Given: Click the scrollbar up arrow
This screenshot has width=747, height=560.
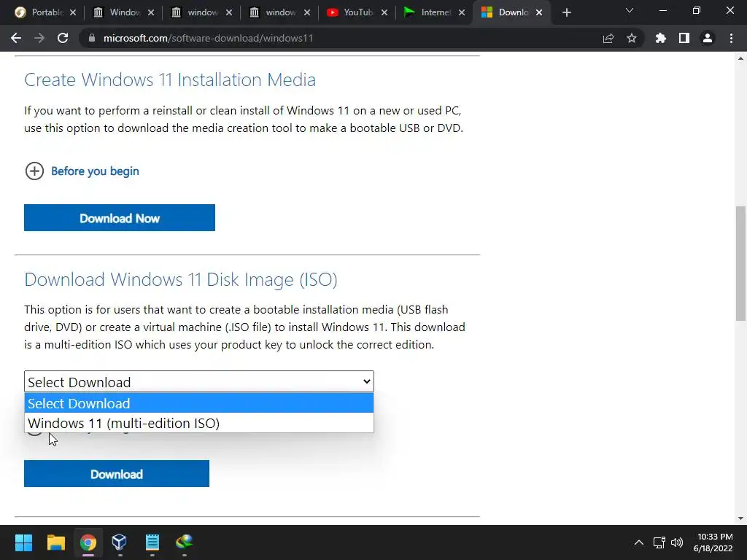Looking at the screenshot, I should coord(740,58).
